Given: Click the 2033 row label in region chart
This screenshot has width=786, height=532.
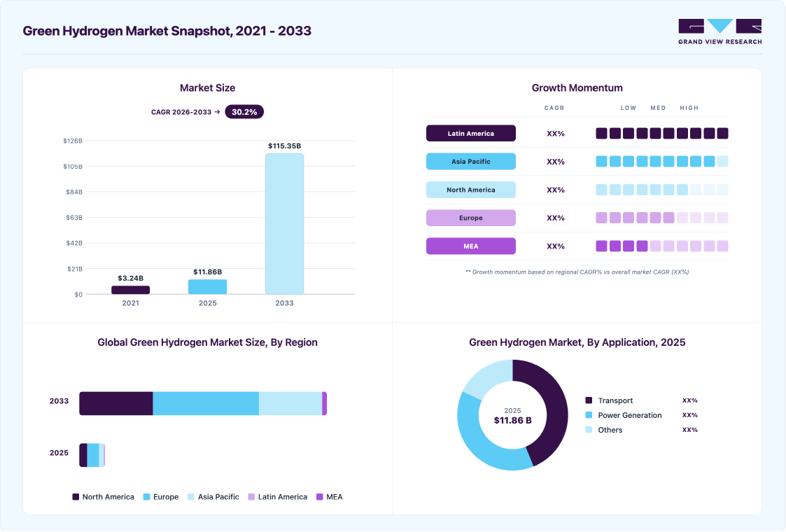Looking at the screenshot, I should [59, 401].
